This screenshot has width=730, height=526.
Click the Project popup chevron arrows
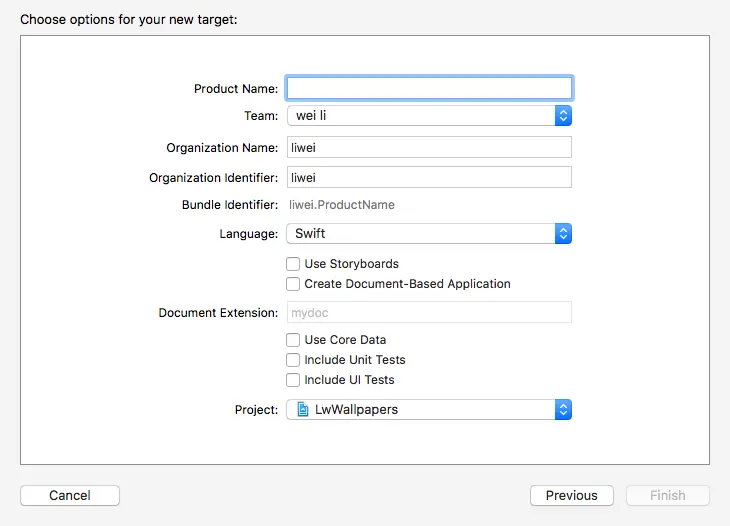coord(563,409)
